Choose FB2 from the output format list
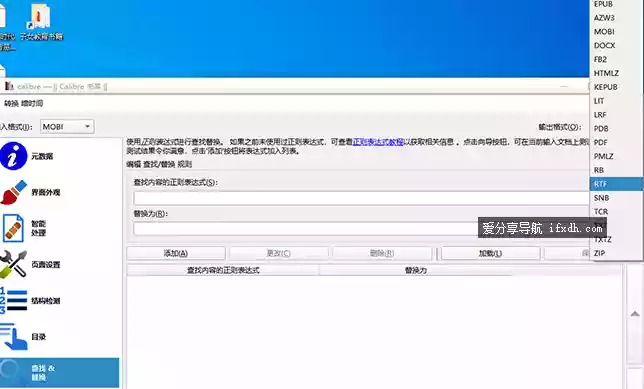The width and height of the screenshot is (644, 389). [x=616, y=59]
